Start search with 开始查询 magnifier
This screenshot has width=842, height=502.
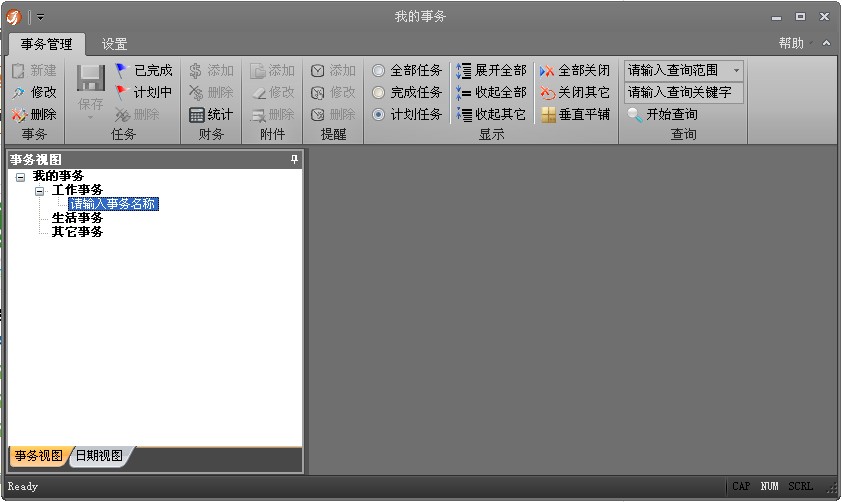click(x=662, y=114)
